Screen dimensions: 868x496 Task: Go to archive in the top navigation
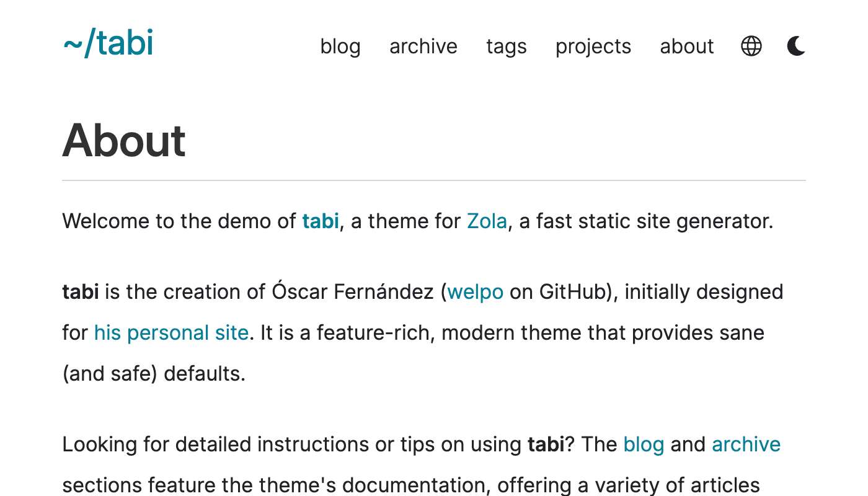point(423,46)
